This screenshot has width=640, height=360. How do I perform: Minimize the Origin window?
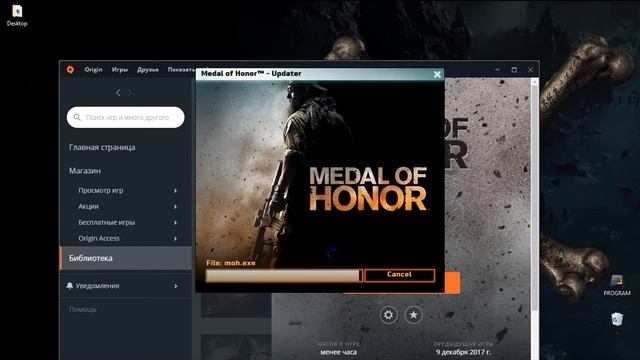(497, 70)
